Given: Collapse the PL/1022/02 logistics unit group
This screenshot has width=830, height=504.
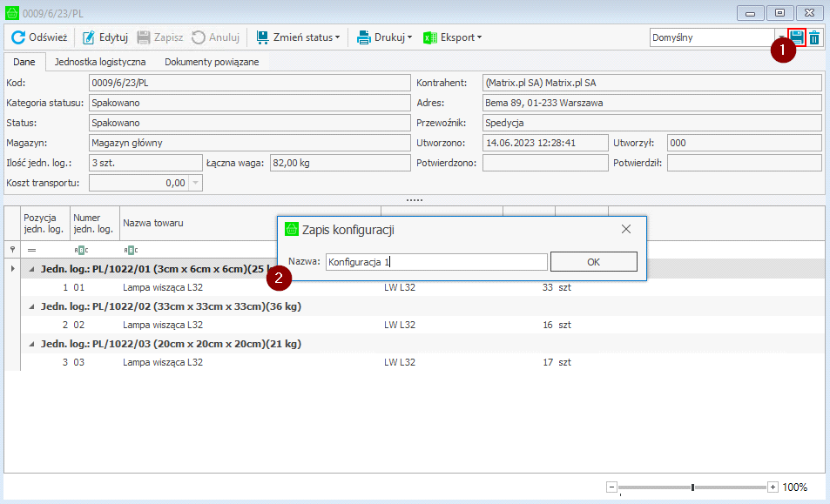Looking at the screenshot, I should [x=32, y=306].
